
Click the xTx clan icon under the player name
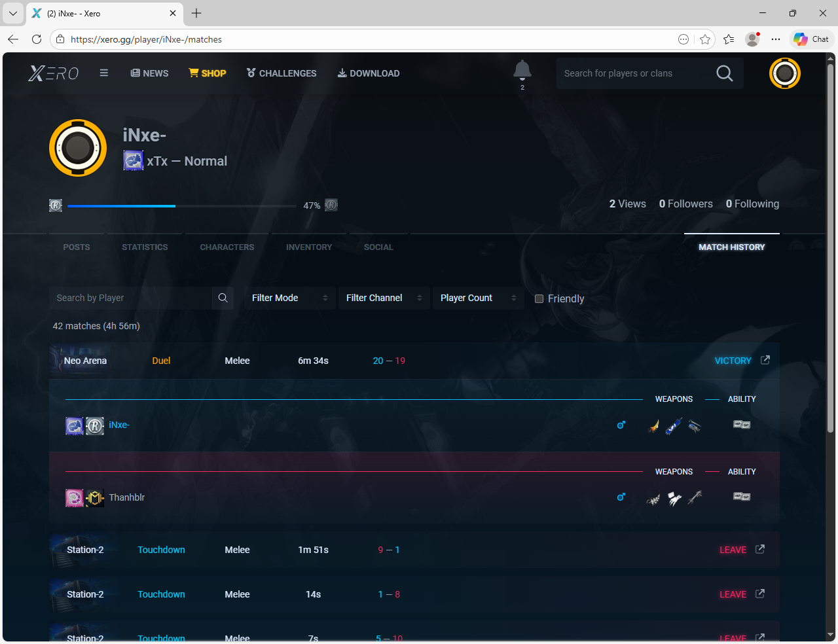pos(134,161)
